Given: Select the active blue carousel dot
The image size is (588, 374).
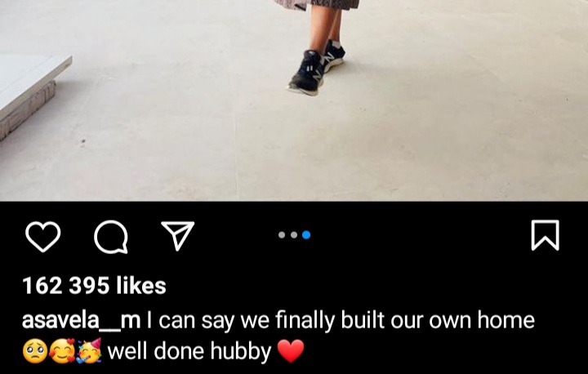Looking at the screenshot, I should [x=306, y=235].
